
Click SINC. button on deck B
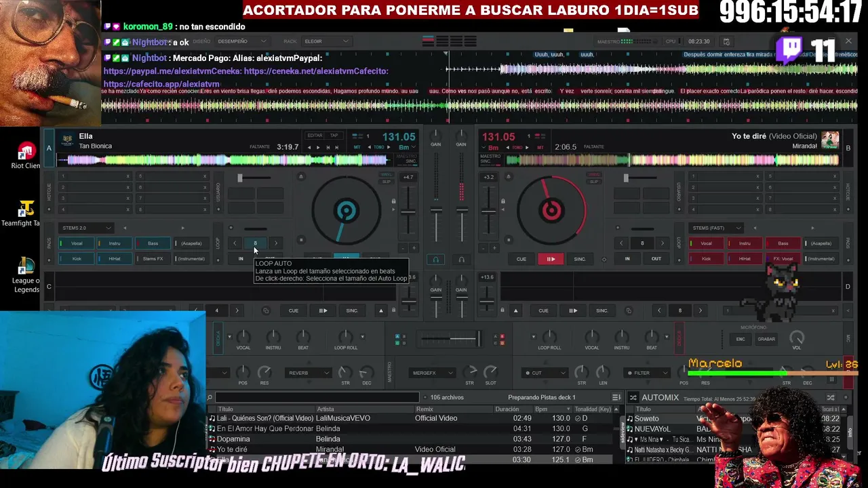(580, 259)
